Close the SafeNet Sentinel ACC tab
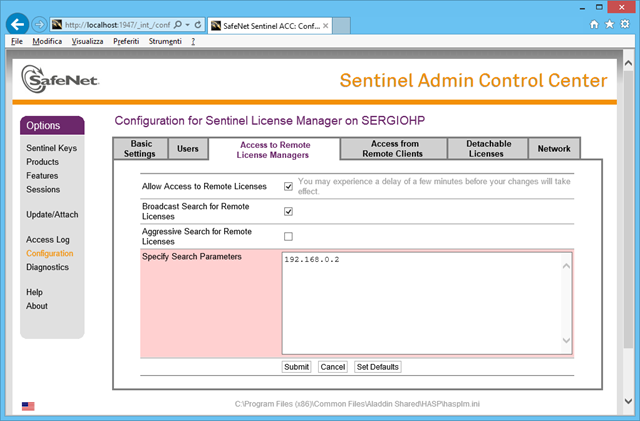 pos(325,26)
